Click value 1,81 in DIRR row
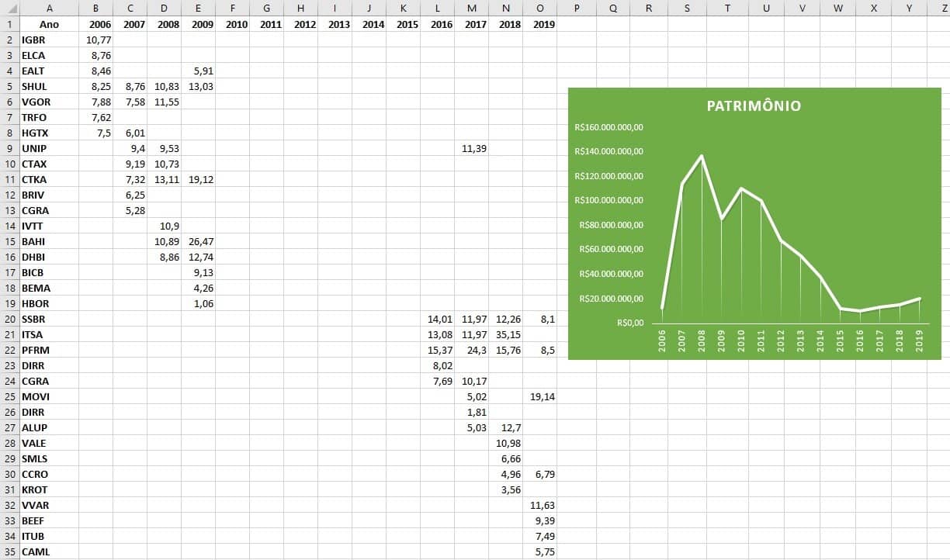The width and height of the screenshot is (950, 560). 471,412
